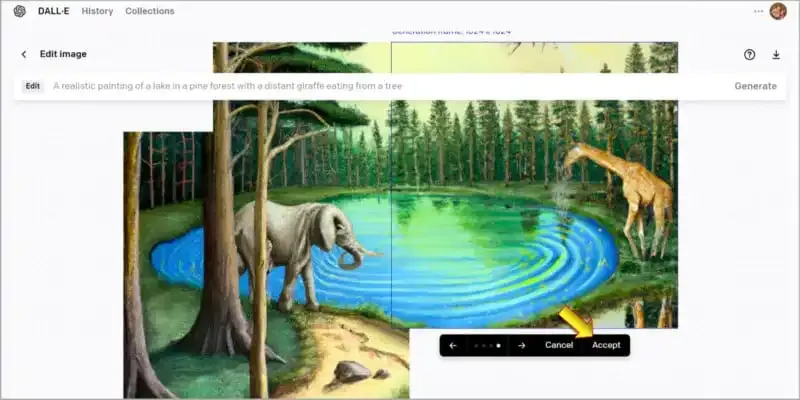800x400 pixels.
Task: Download the image with the download icon
Action: [776, 55]
